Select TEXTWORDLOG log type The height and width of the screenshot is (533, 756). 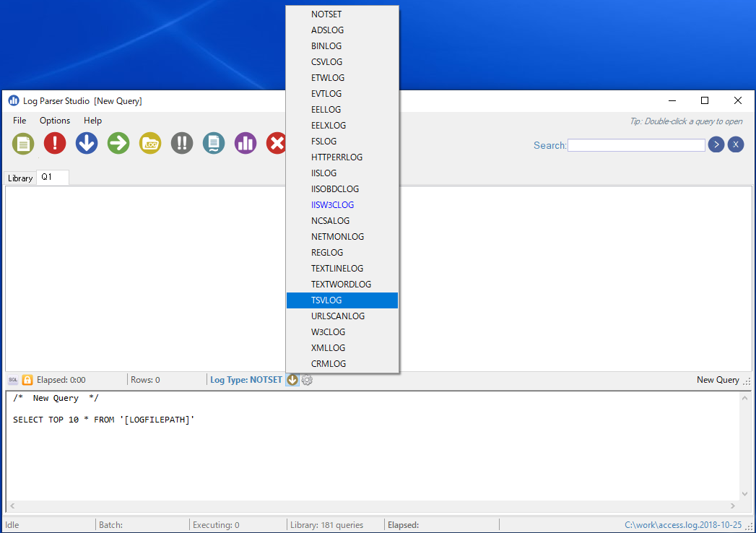click(x=342, y=285)
